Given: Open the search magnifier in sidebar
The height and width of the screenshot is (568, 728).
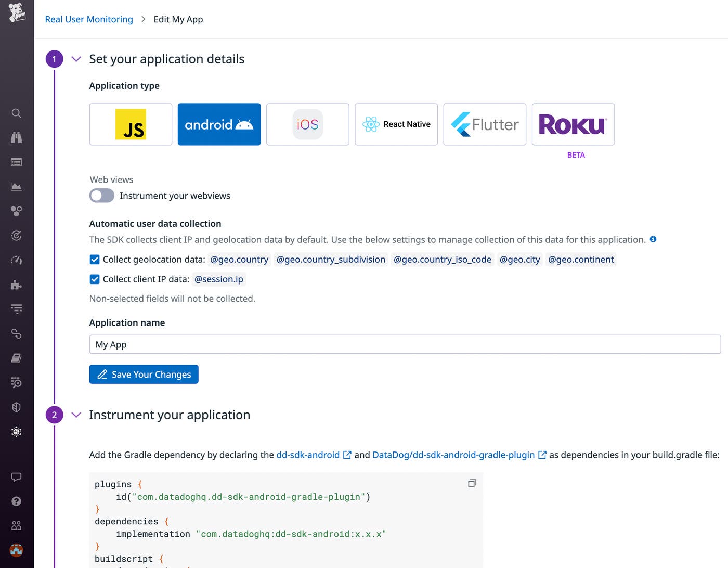Looking at the screenshot, I should (17, 113).
